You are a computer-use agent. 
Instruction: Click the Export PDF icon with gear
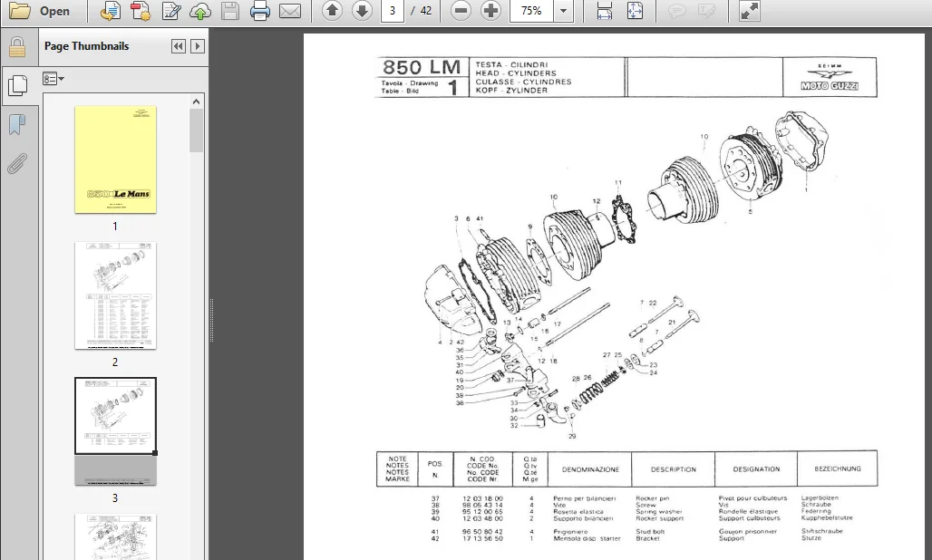pyautogui.click(x=141, y=11)
